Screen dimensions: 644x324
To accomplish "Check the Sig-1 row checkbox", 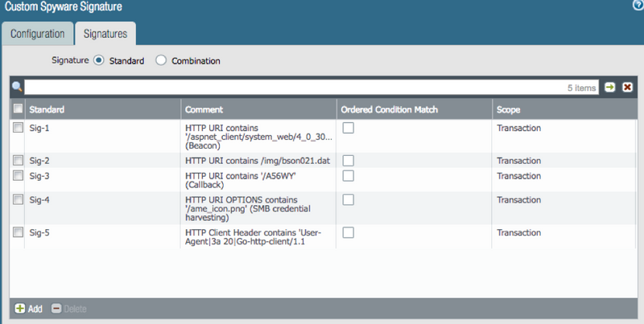I will [x=18, y=128].
